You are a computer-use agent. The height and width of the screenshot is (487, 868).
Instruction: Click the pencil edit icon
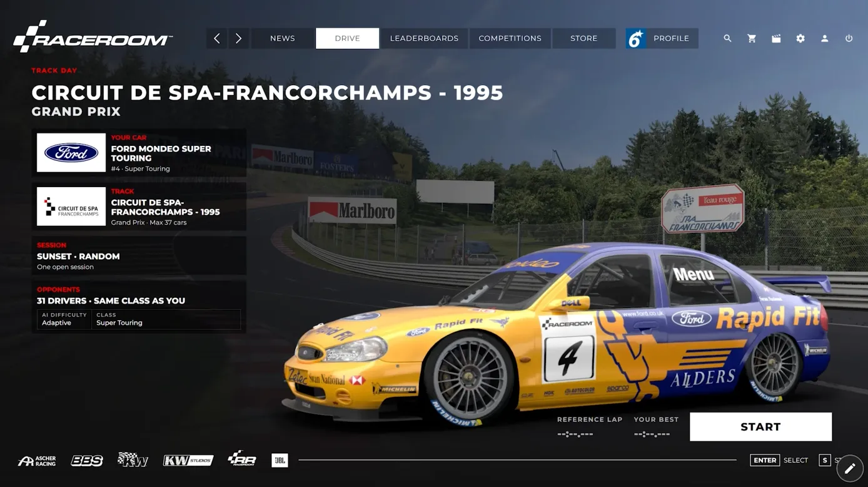pos(850,468)
